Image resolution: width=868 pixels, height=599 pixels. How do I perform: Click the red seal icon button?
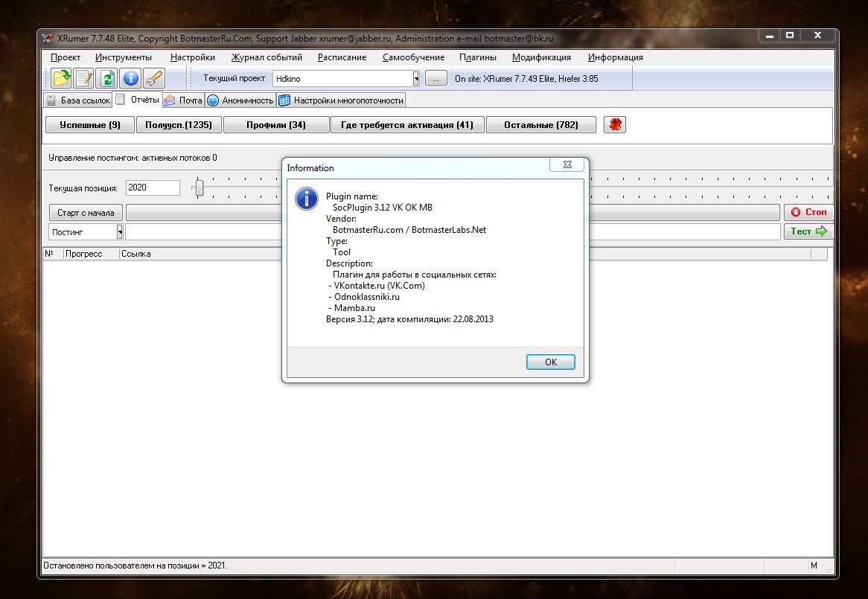coord(615,124)
